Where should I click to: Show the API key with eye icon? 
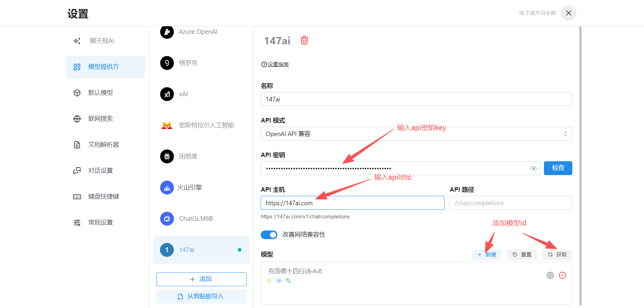(534, 168)
